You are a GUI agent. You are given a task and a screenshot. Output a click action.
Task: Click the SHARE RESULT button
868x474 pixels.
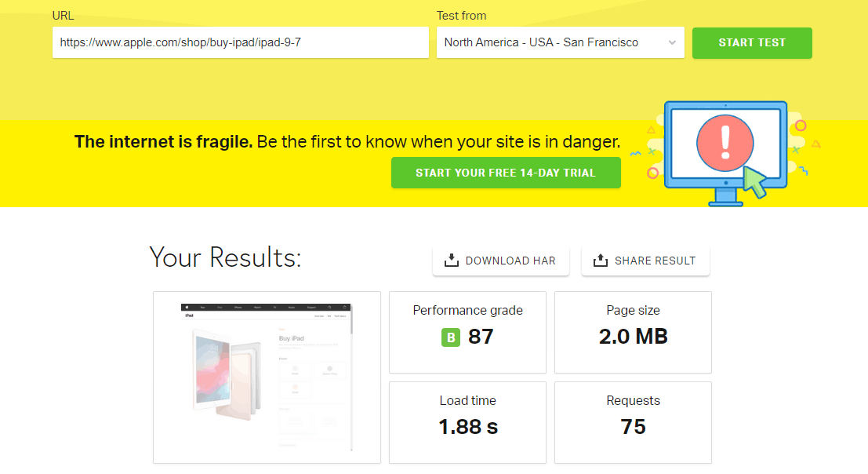click(645, 260)
